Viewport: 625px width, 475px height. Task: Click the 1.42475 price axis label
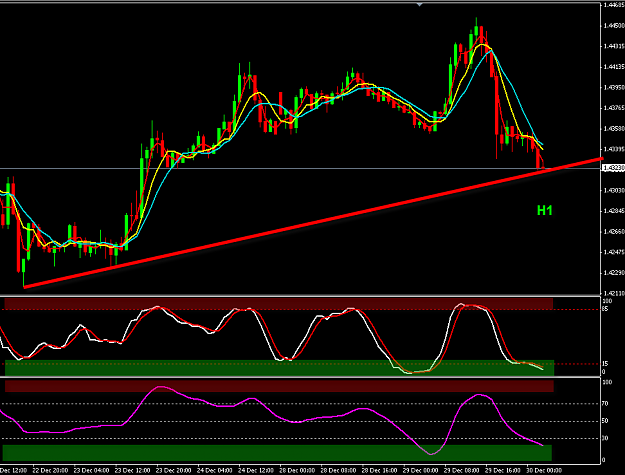[614, 252]
